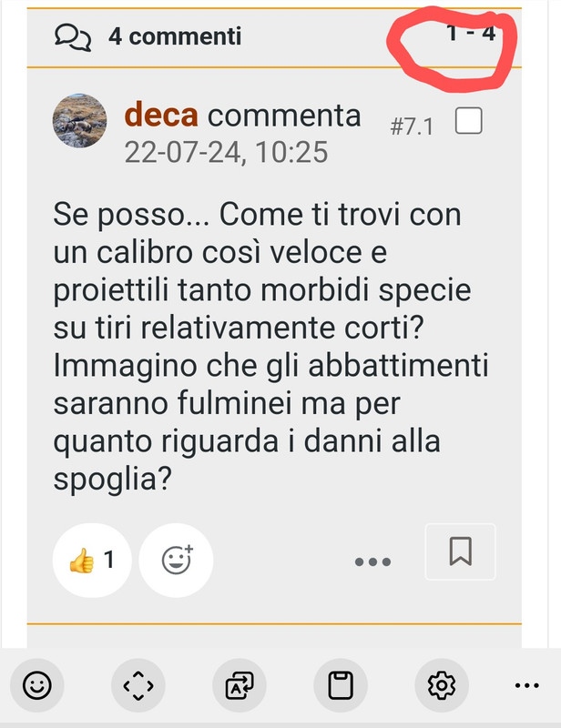Open the #7.1 comment permalink
This screenshot has height=728, width=561.
(412, 126)
